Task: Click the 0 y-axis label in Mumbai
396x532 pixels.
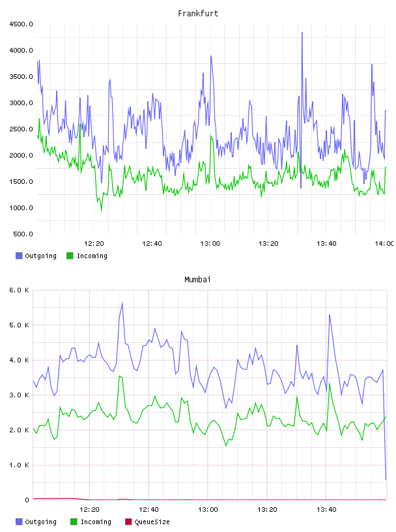Action: (27, 500)
